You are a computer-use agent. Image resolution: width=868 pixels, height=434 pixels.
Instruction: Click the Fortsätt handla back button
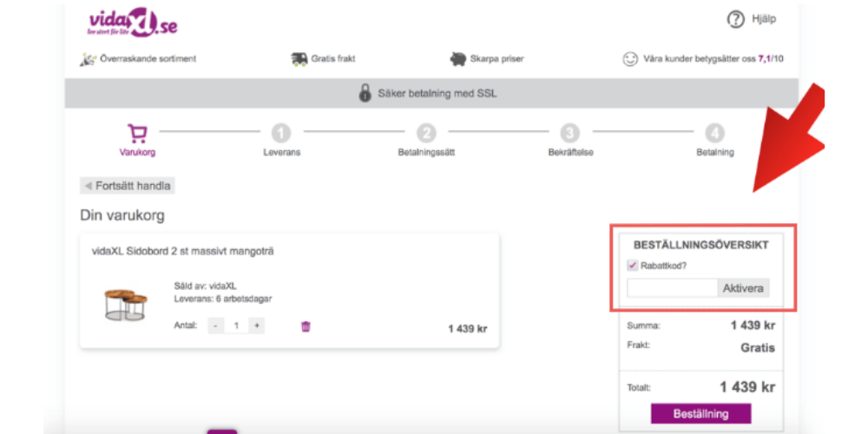(x=128, y=186)
